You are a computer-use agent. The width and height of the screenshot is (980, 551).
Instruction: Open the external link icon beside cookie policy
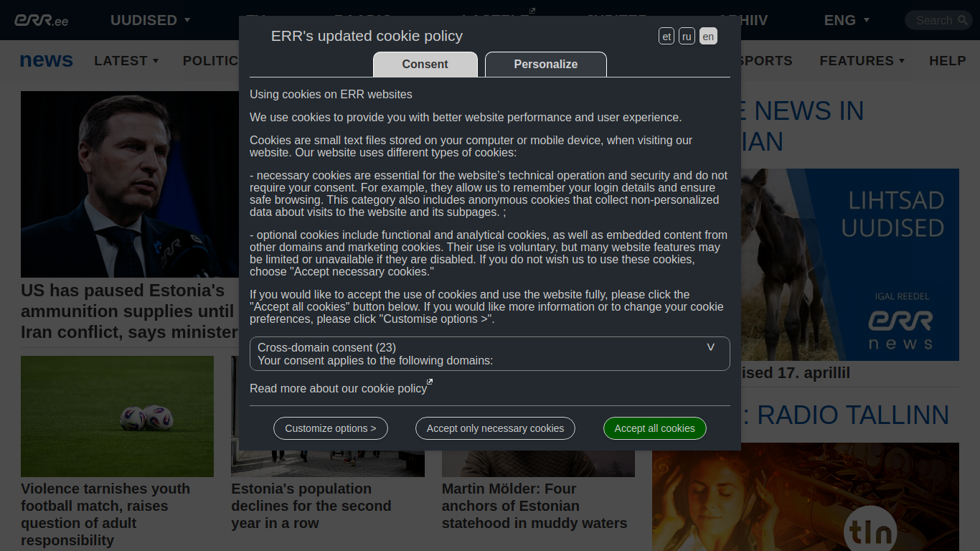[x=430, y=382]
